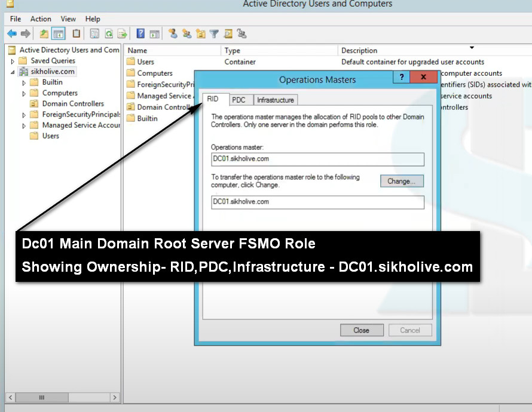Image resolution: width=532 pixels, height=412 pixels.
Task: Click the Up One Level folder icon
Action: (44, 34)
